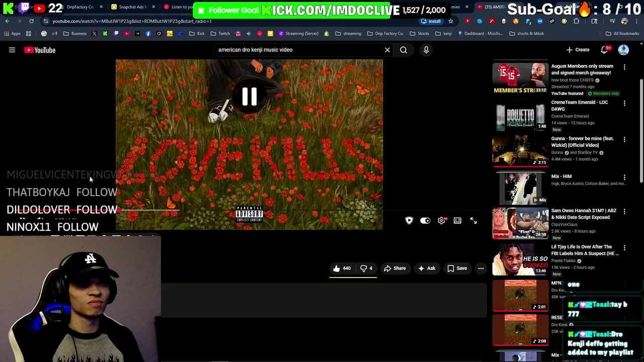Image resolution: width=644 pixels, height=362 pixels.
Task: Open Gunna forever be mine thumbnail
Action: pyautogui.click(x=520, y=150)
